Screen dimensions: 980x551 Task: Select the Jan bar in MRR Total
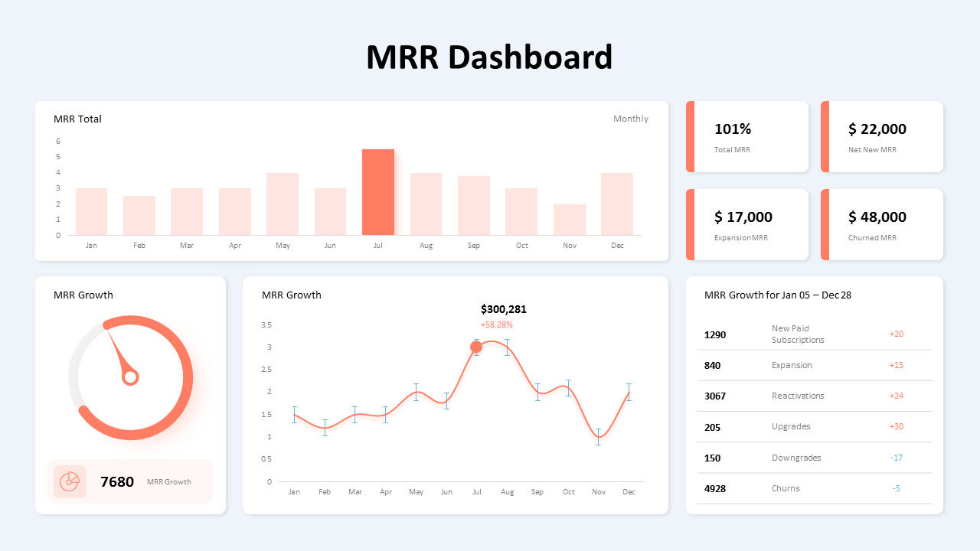(91, 210)
